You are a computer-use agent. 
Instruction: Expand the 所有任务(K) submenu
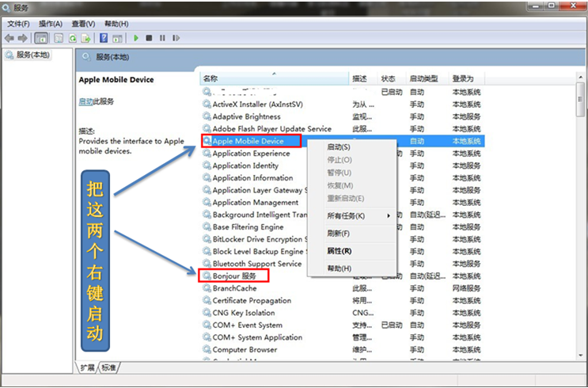(345, 215)
